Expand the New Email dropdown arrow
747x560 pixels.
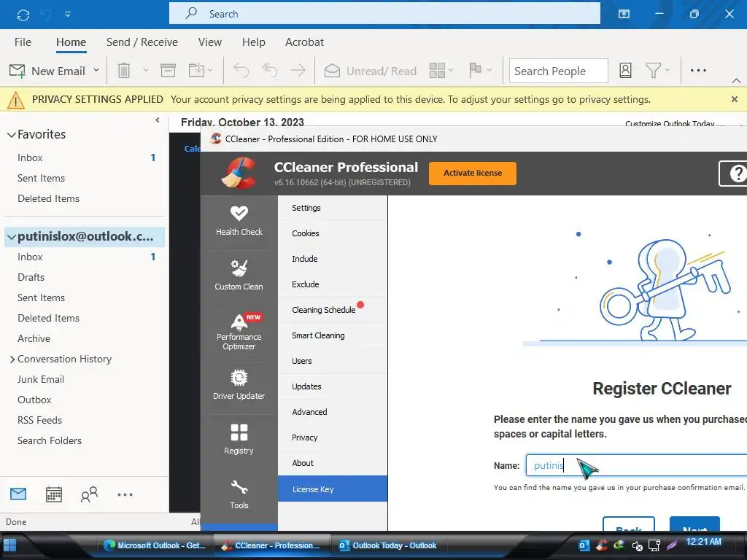96,70
